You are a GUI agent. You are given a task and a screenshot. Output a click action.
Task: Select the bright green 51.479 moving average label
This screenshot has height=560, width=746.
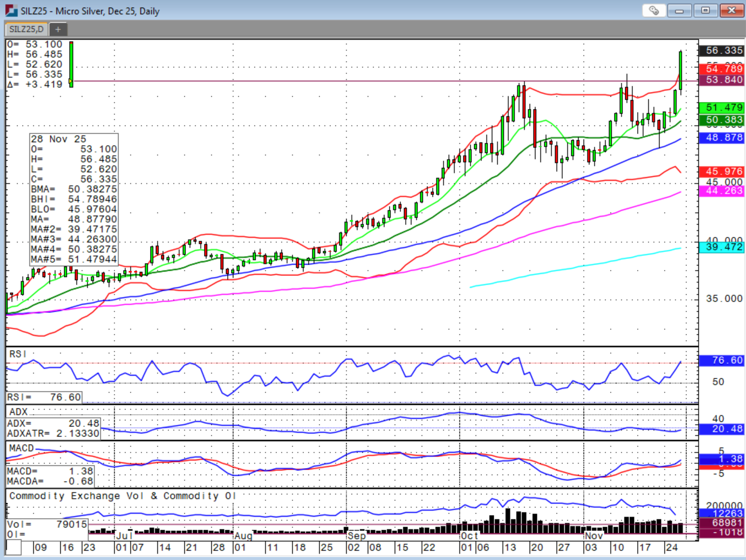pyautogui.click(x=722, y=107)
